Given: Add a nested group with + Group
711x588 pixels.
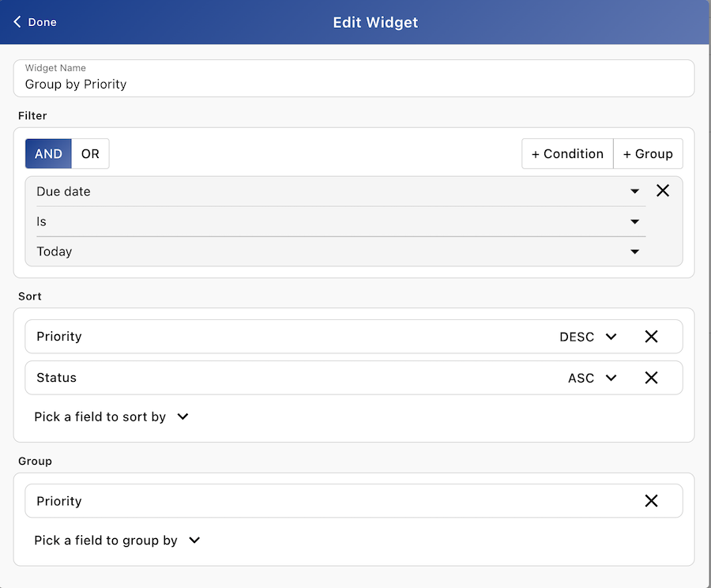Looking at the screenshot, I should [648, 153].
